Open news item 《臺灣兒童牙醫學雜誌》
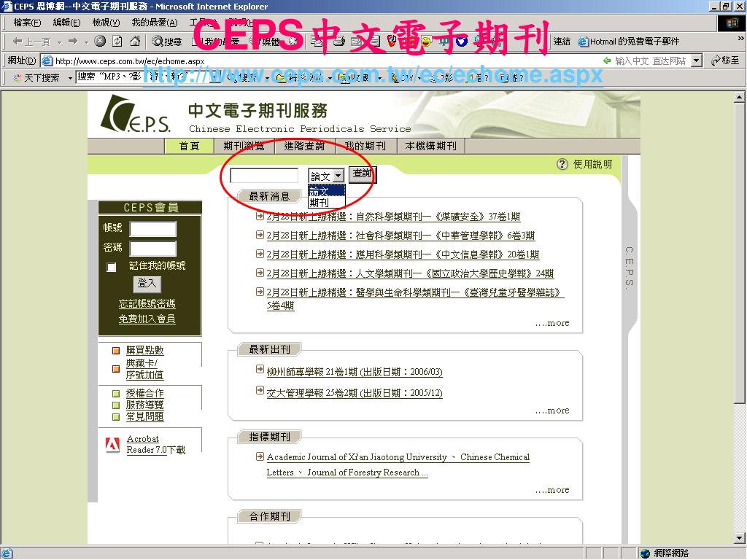 tap(415, 298)
